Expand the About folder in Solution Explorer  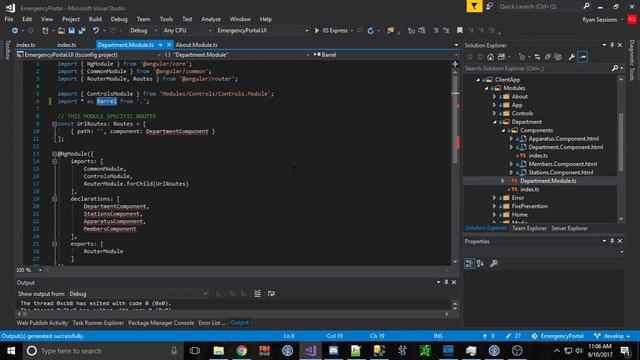(494, 97)
